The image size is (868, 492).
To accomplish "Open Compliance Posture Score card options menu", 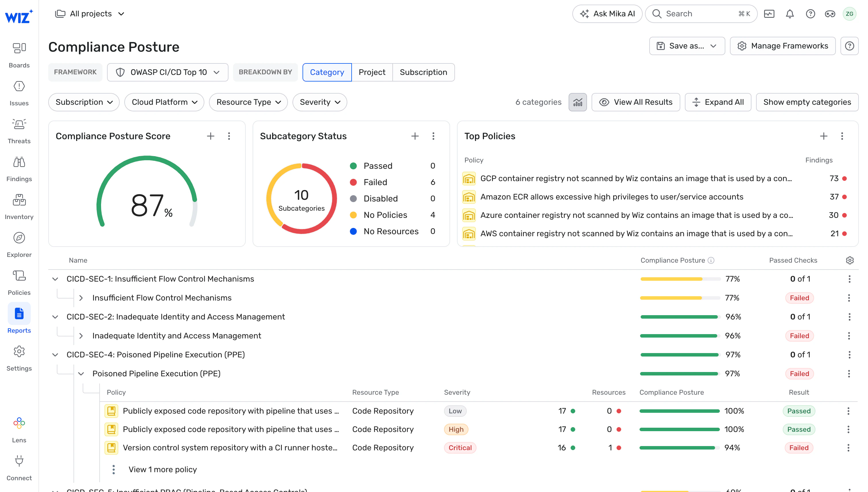I will click(229, 136).
